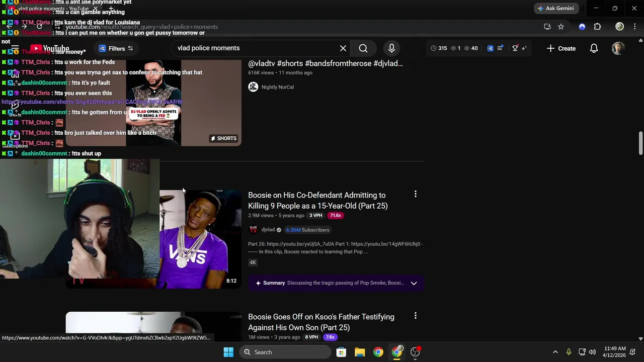Check the vidIQ eye stat showing 40
Image resolution: width=644 pixels, height=362 pixels.
(471, 48)
